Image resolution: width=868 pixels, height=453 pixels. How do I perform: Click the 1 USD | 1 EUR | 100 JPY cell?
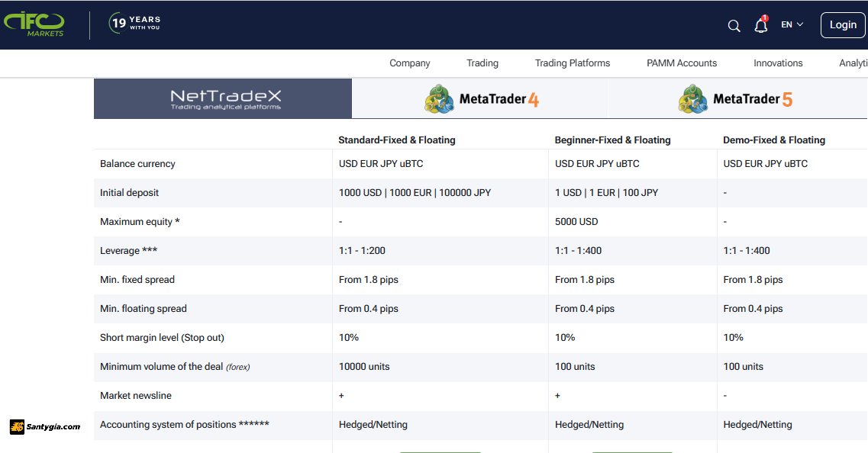[x=606, y=192]
